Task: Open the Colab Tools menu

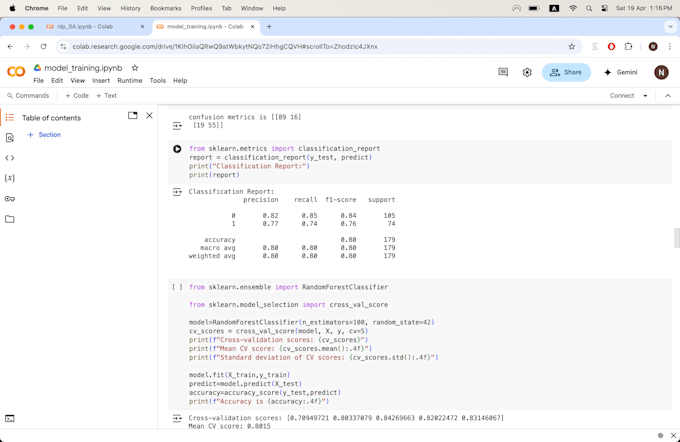Action: tap(157, 80)
